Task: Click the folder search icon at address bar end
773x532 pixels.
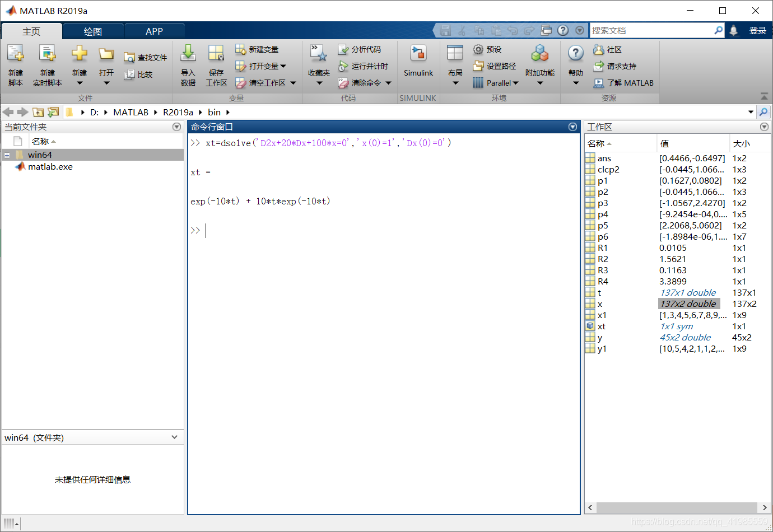Action: pyautogui.click(x=763, y=112)
